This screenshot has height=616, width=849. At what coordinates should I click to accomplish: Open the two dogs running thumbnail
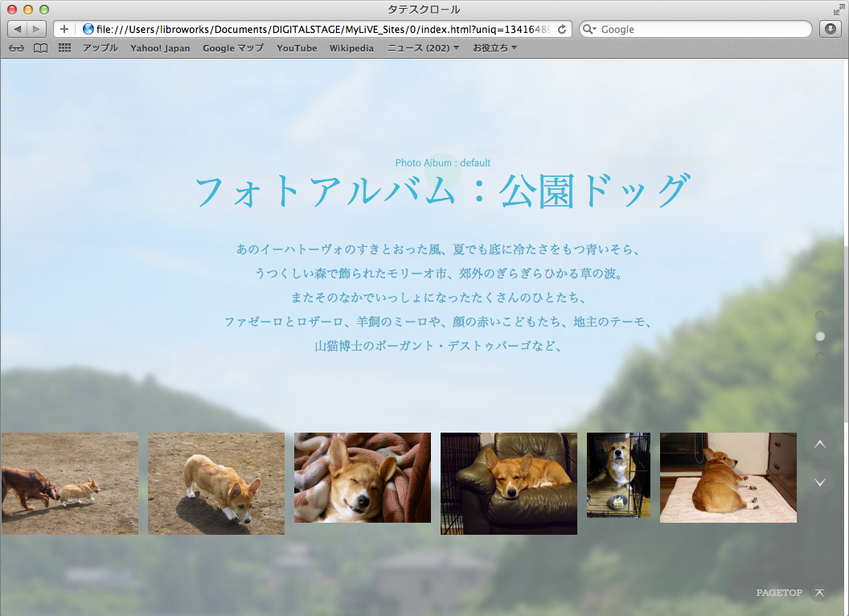[70, 483]
